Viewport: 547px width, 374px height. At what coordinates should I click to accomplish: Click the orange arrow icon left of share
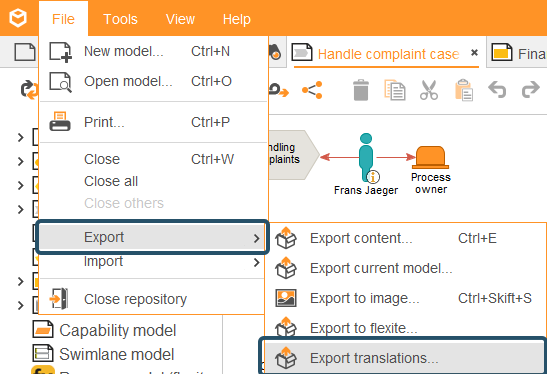coord(279,90)
